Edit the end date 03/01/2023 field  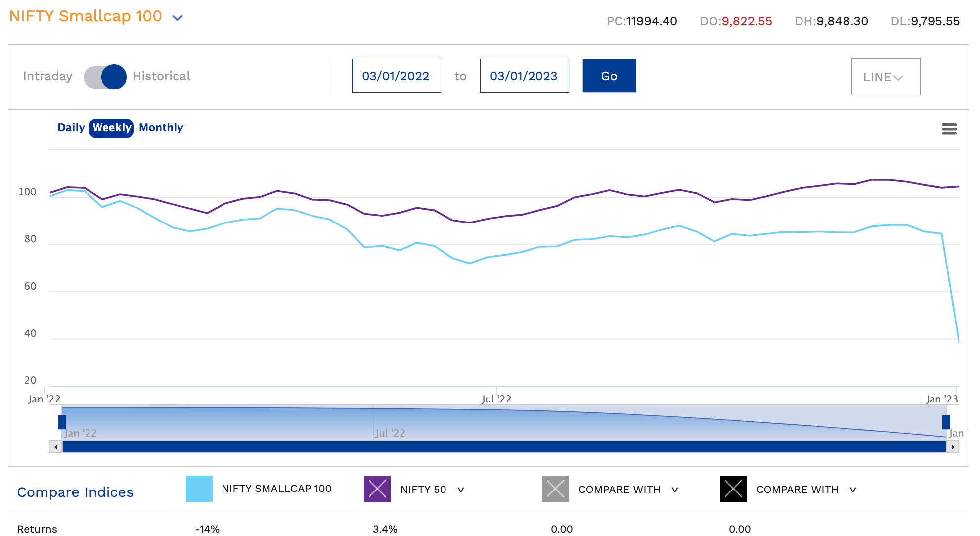524,76
